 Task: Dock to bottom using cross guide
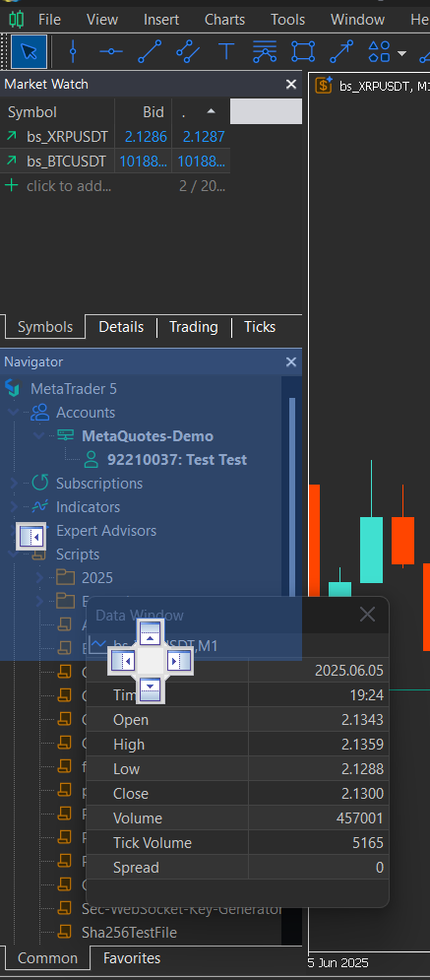[x=151, y=689]
